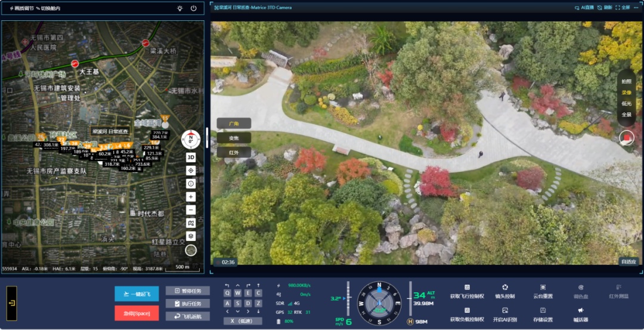Click 刷新 refresh in video header
The image size is (644, 330).
pyautogui.click(x=605, y=7)
